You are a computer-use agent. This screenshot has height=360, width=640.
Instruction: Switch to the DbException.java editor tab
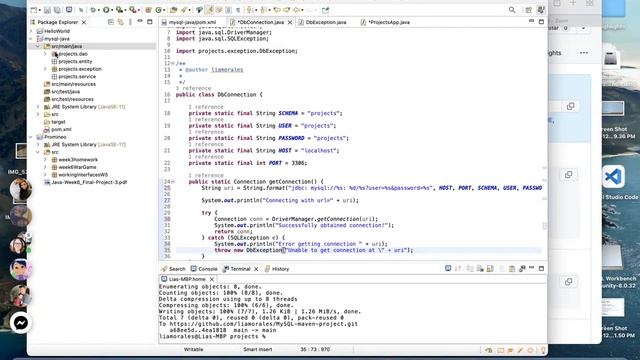click(326, 22)
